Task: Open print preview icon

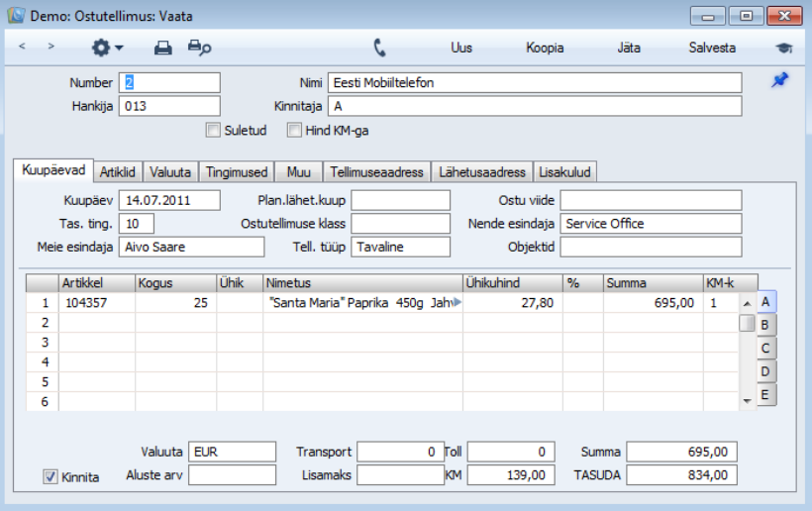Action: [x=199, y=48]
